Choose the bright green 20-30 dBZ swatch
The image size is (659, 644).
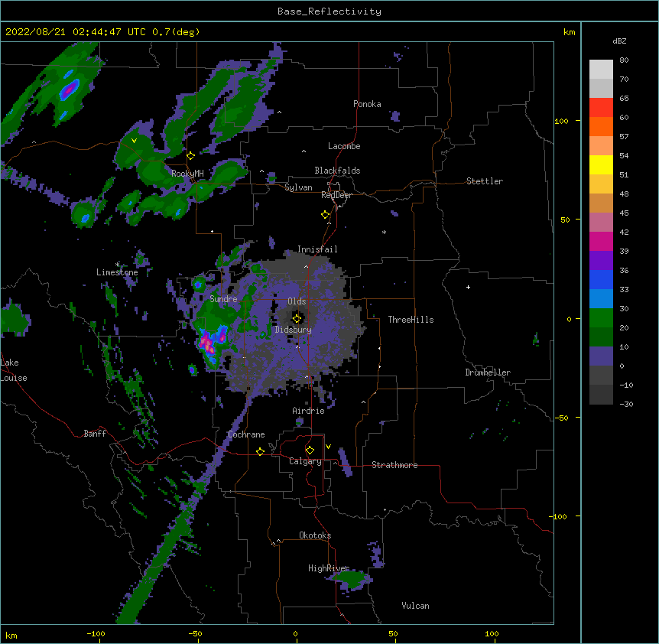click(601, 318)
